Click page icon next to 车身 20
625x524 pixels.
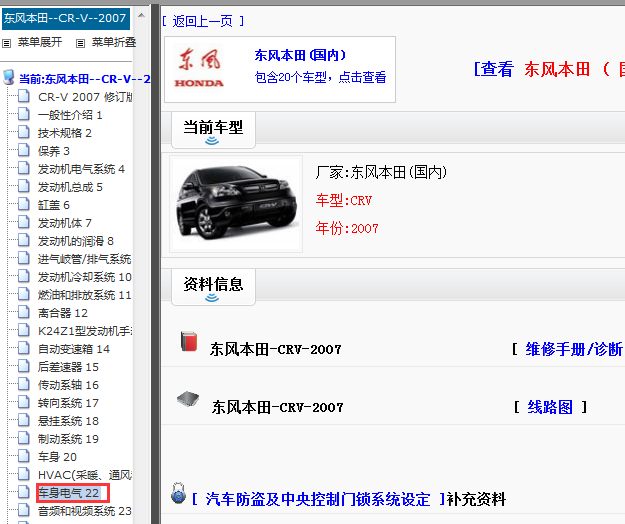[24, 456]
